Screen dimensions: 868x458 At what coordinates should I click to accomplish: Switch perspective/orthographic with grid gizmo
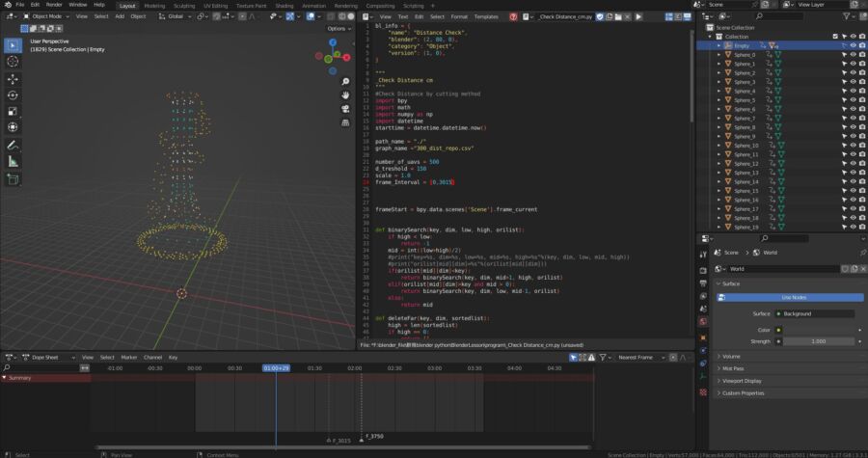coord(345,122)
